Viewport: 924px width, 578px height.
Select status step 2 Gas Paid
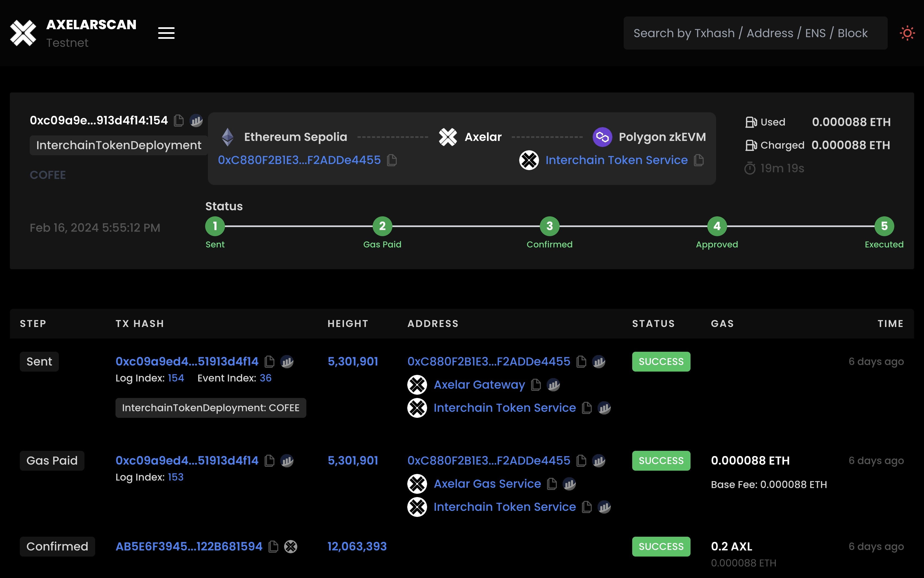[x=382, y=226]
